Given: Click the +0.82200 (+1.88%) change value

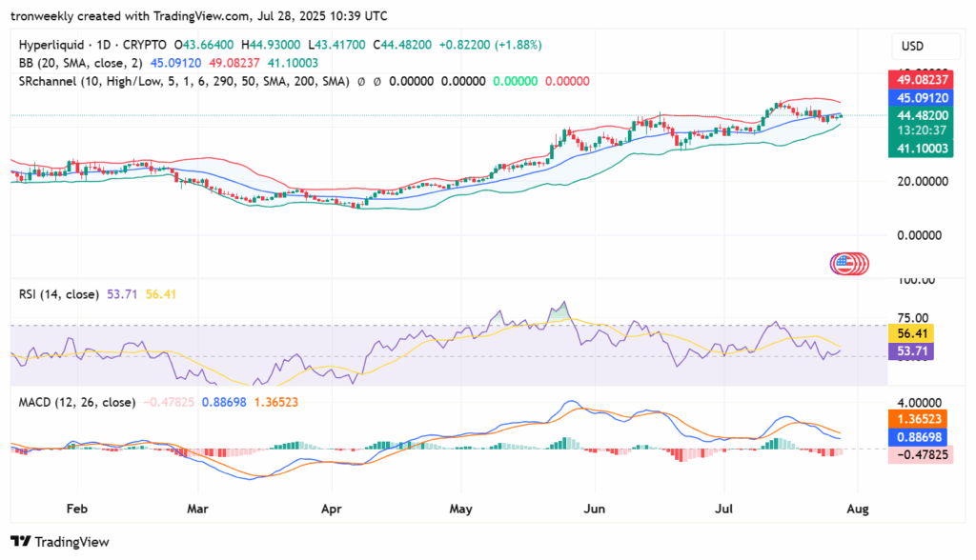Looking at the screenshot, I should click(x=491, y=45).
